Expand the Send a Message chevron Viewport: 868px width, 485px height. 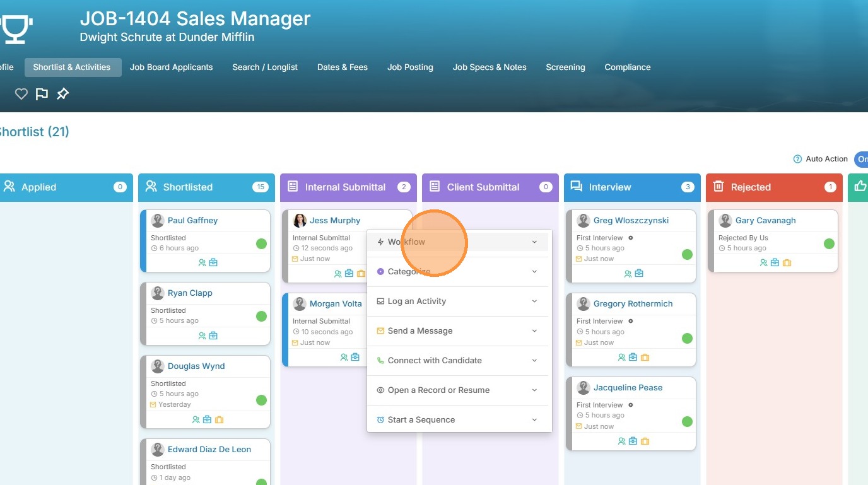click(x=534, y=331)
